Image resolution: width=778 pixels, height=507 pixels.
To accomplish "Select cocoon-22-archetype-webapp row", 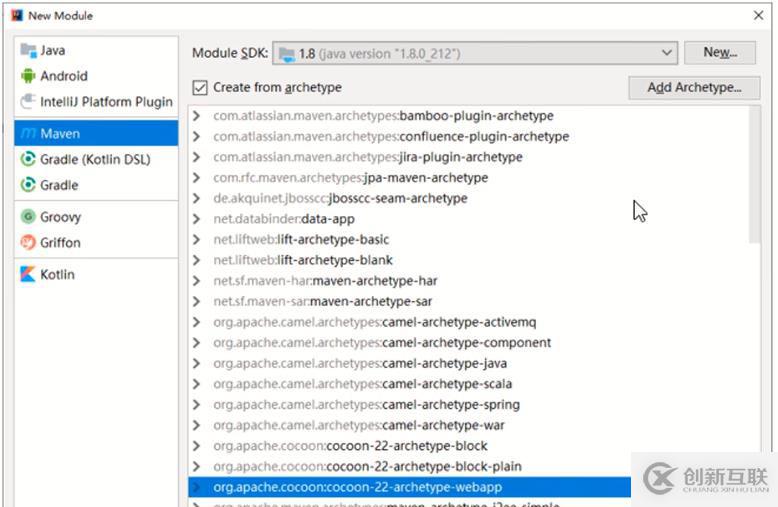I will (x=409, y=487).
